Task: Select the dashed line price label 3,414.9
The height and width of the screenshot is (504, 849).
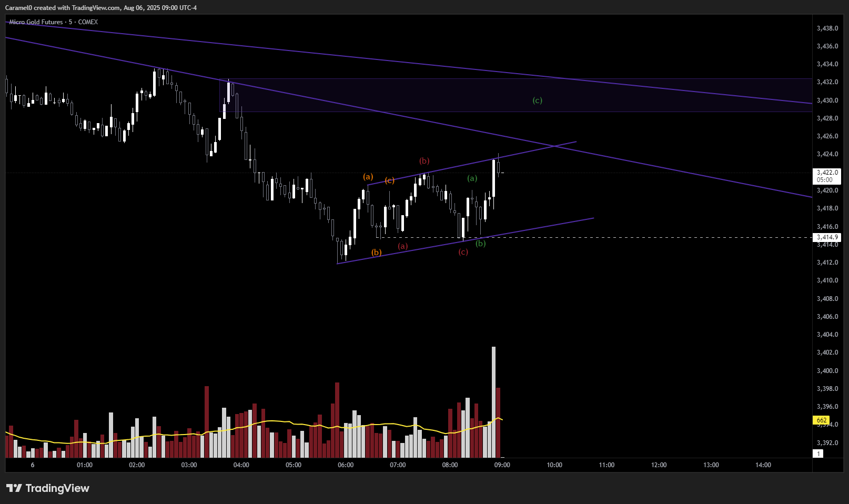Action: [x=827, y=237]
